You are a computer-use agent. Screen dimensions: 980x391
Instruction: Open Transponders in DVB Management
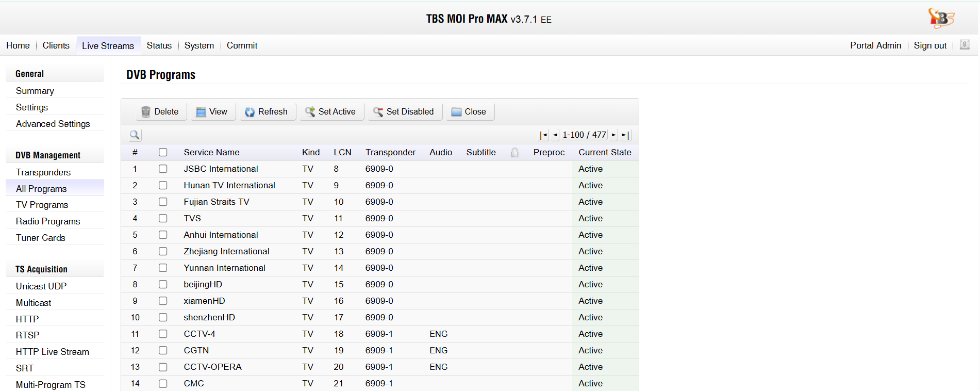point(43,172)
